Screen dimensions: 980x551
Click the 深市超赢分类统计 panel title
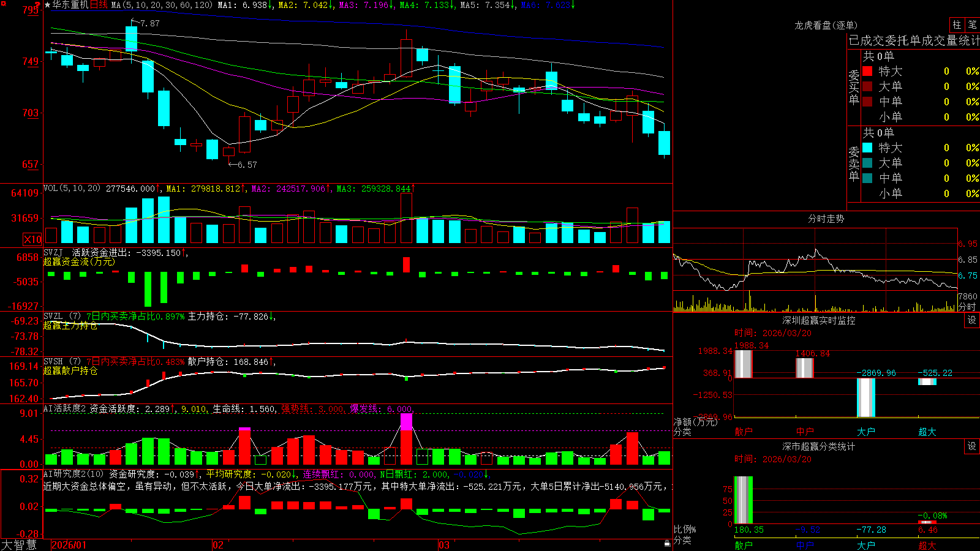818,446
